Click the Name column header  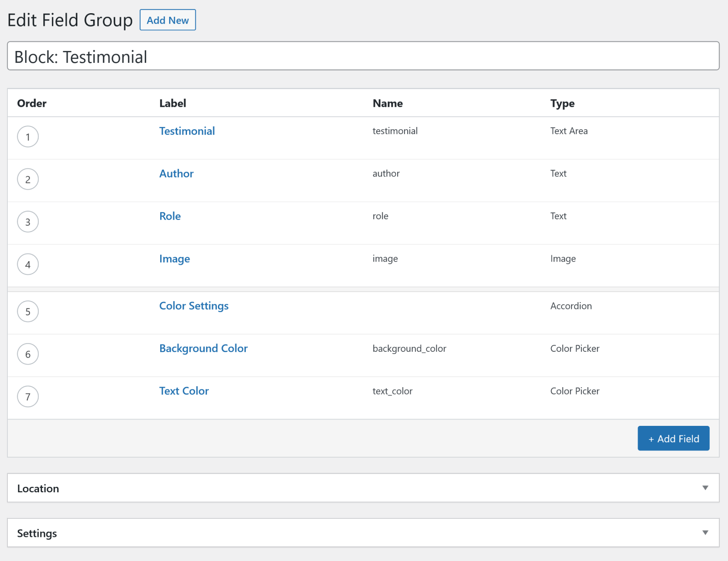click(387, 103)
